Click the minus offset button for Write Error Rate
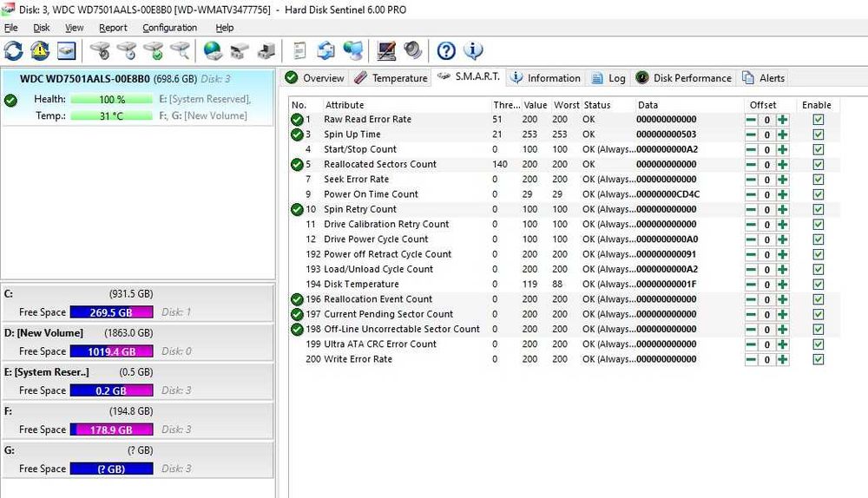The width and height of the screenshot is (868, 498). tap(751, 359)
